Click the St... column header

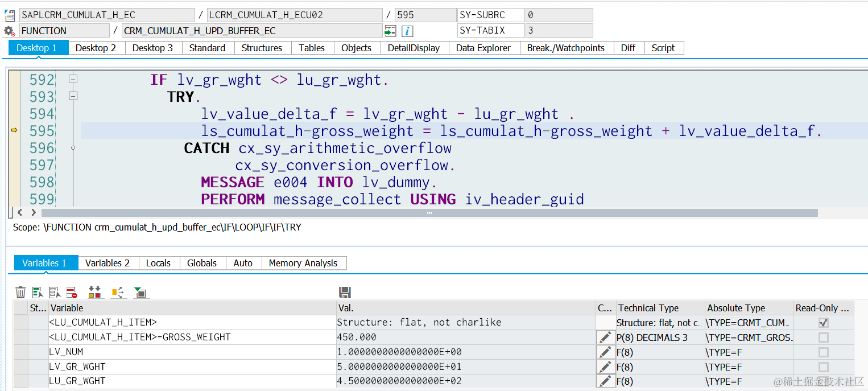click(38, 308)
